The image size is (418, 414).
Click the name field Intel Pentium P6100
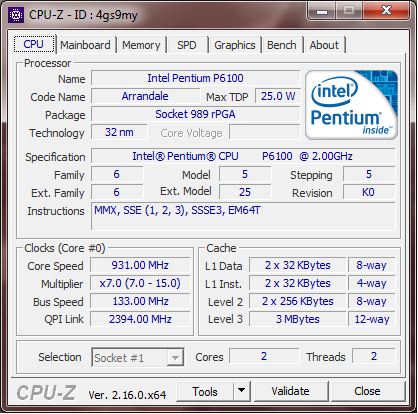click(196, 78)
